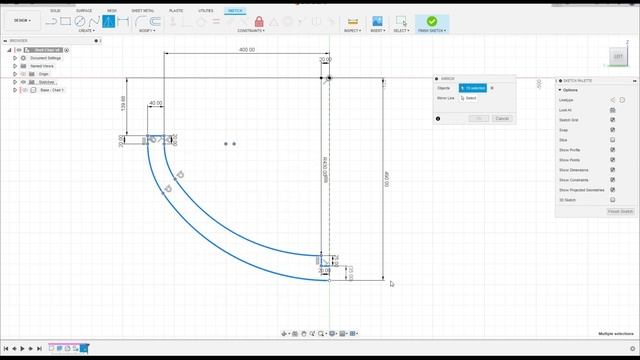Toggle visibility eye of Origin folder
The height and width of the screenshot is (360, 640).
[x=23, y=74]
